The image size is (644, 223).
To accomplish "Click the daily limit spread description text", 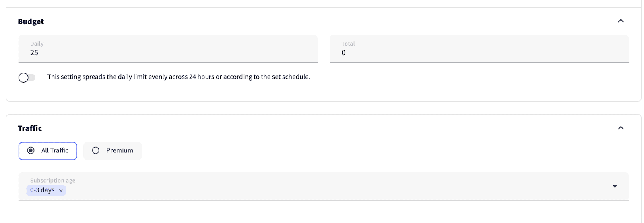I will click(x=179, y=77).
